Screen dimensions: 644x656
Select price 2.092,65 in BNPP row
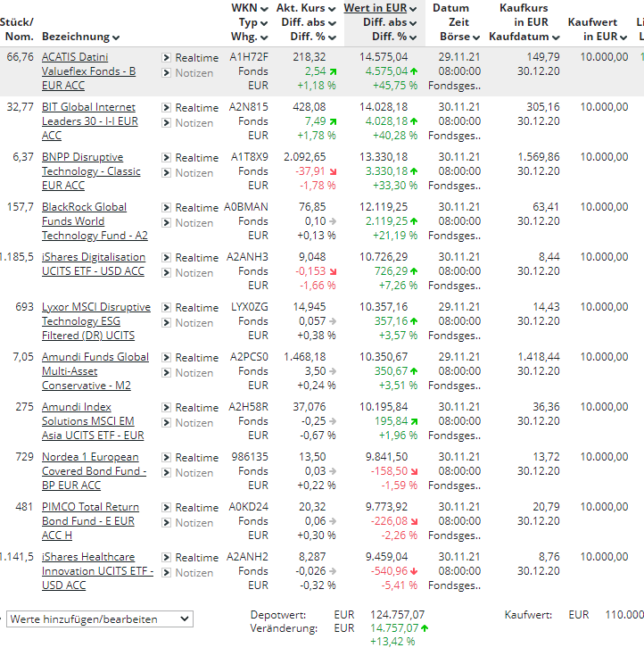(304, 157)
